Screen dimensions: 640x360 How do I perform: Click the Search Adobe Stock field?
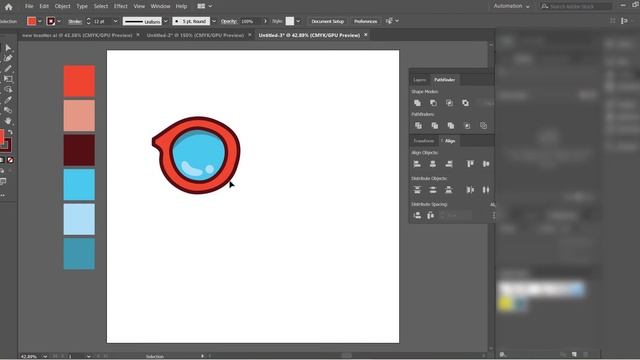pyautogui.click(x=576, y=6)
